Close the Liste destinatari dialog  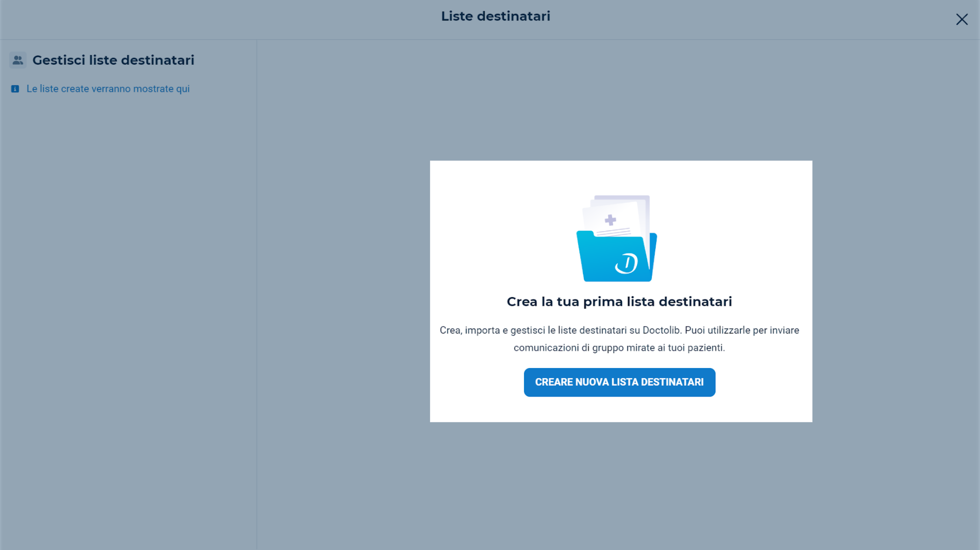(x=961, y=19)
